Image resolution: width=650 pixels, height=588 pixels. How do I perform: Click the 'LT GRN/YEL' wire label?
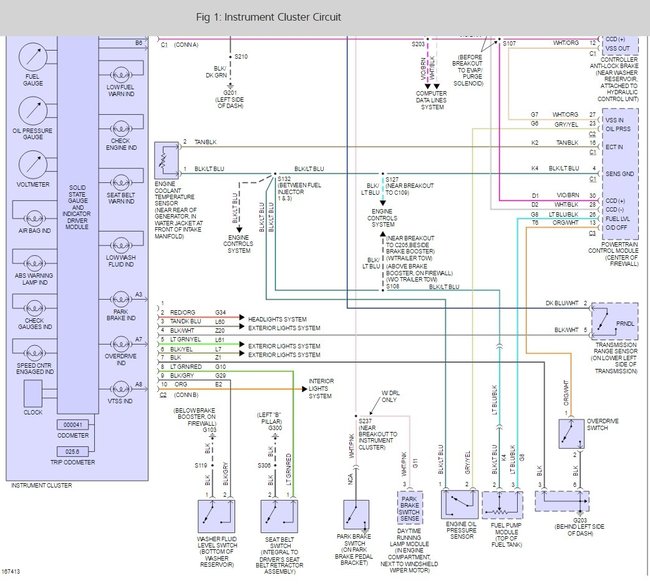pos(185,340)
